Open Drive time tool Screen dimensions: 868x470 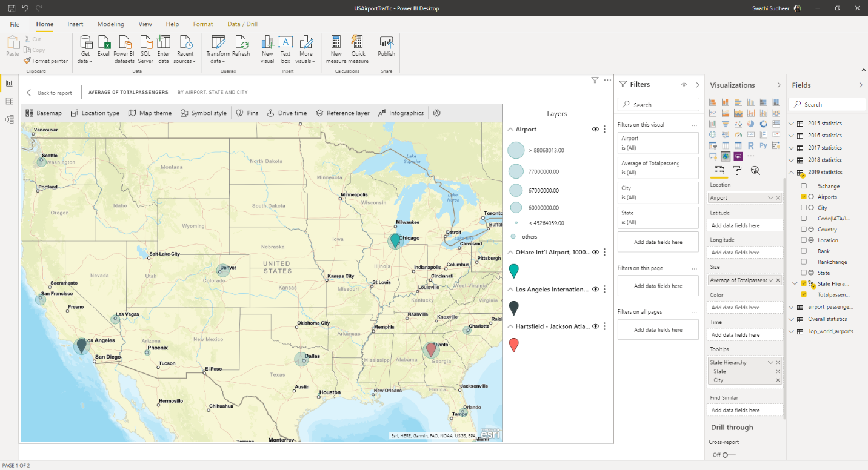(287, 113)
